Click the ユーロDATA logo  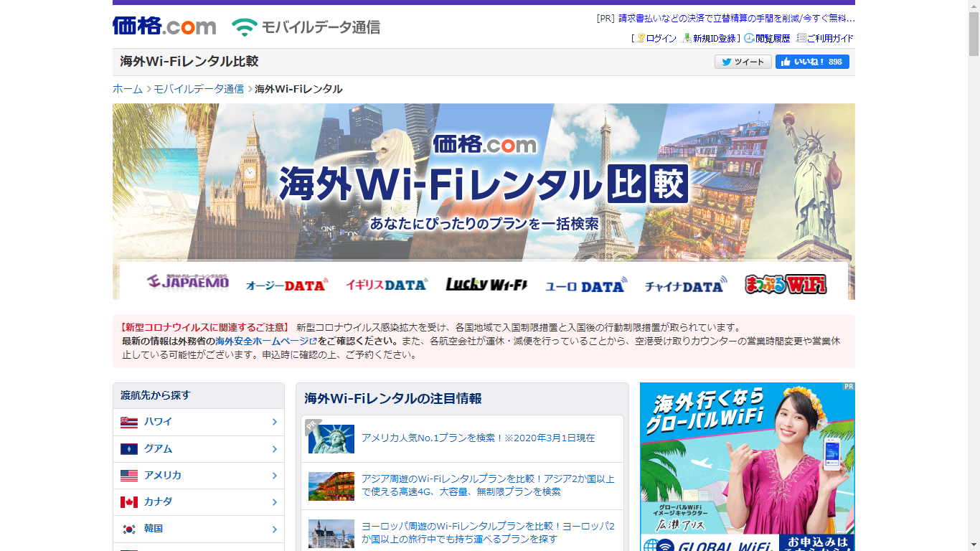coord(585,285)
